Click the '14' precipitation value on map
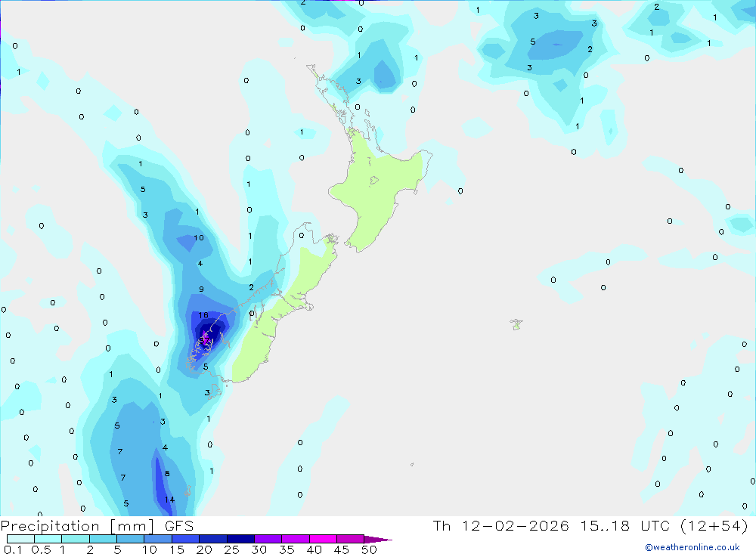The image size is (756, 554). [x=169, y=500]
